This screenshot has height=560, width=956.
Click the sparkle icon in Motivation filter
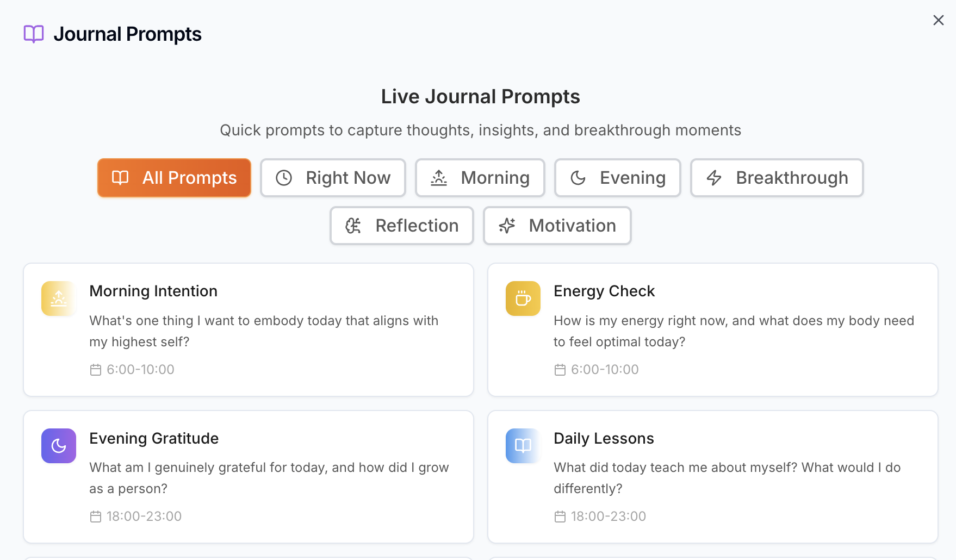[507, 226]
